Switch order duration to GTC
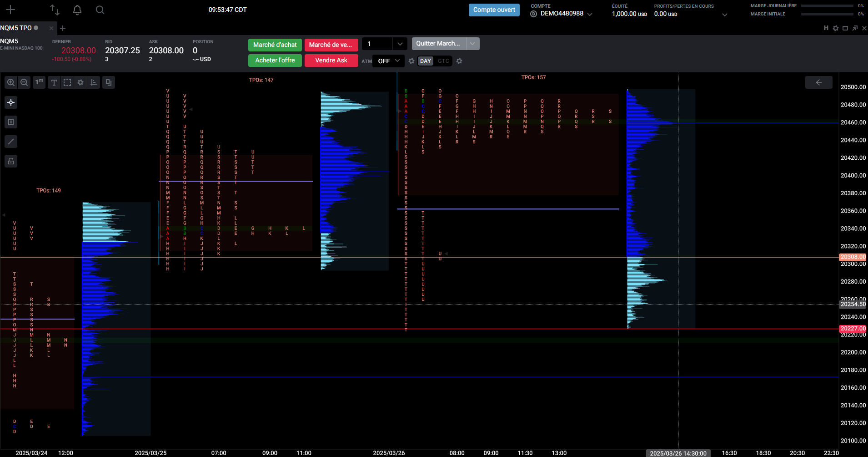The height and width of the screenshot is (457, 868). 443,61
